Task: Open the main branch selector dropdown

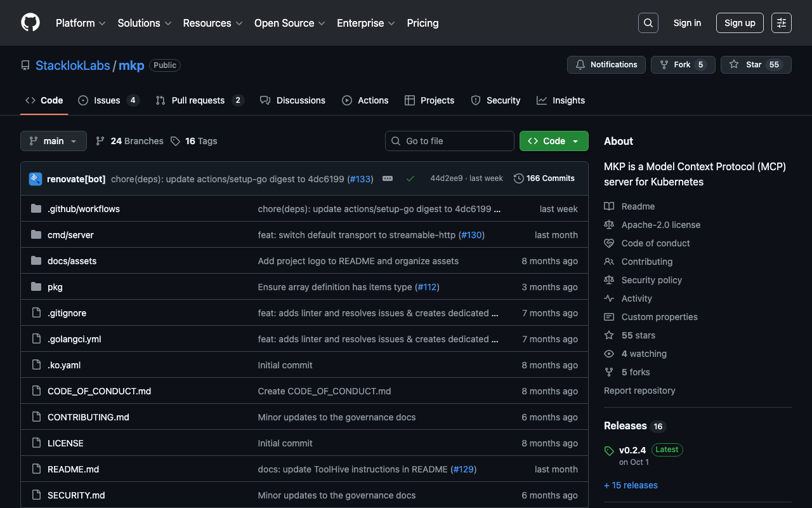Action: pos(53,141)
